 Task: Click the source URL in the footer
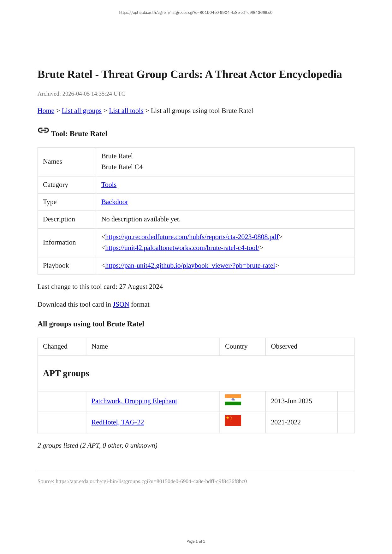[x=151, y=481]
